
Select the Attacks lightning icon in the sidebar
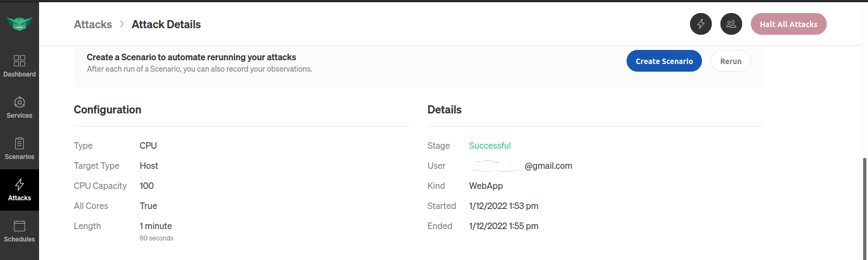tap(20, 185)
